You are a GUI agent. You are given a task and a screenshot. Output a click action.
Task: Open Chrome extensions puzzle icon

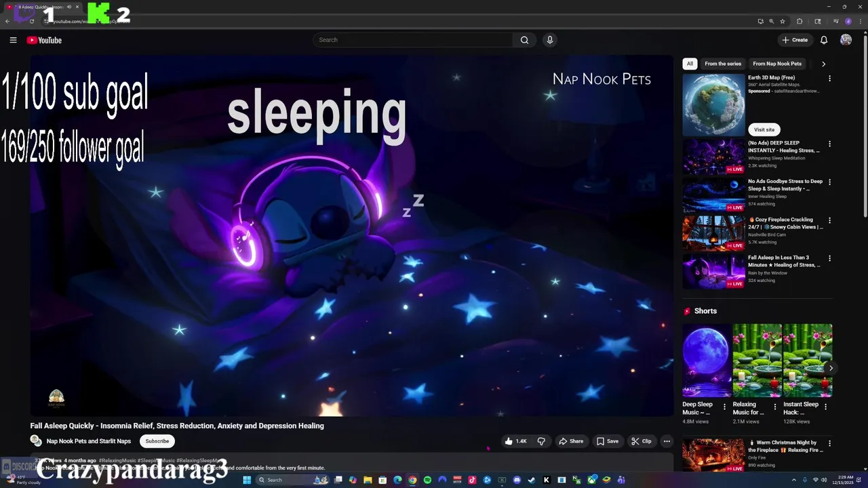(x=800, y=21)
